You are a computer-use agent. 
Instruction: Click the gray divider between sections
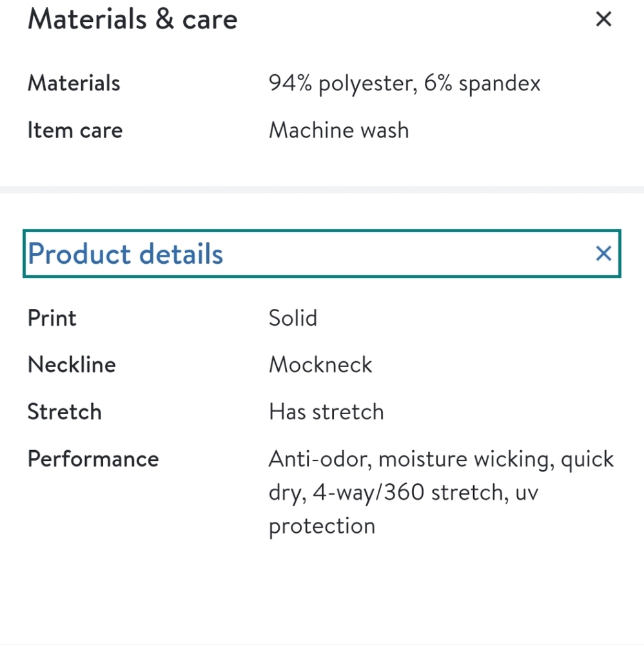(322, 190)
